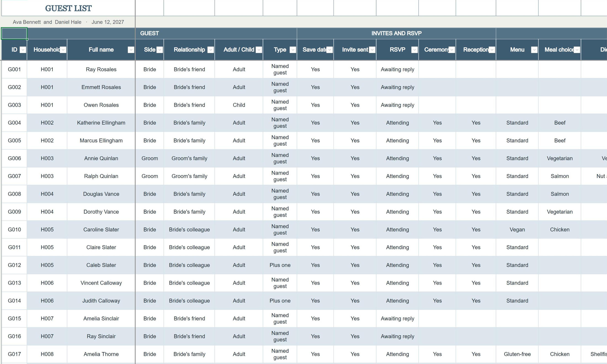This screenshot has width=607, height=364.
Task: Open the Full name filter dropdown
Action: click(x=131, y=50)
